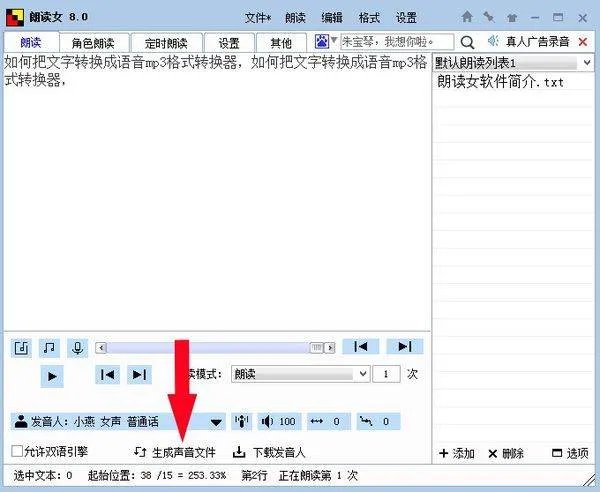Image resolution: width=600 pixels, height=492 pixels.
Task: Switch to the 定时朗读 tab
Action: pyautogui.click(x=166, y=43)
